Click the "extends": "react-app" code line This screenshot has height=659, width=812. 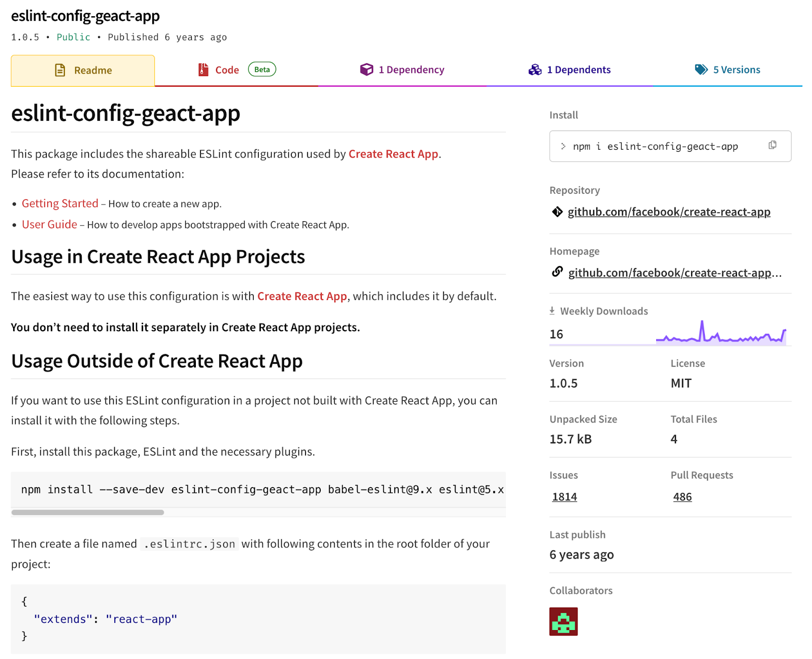(x=105, y=619)
